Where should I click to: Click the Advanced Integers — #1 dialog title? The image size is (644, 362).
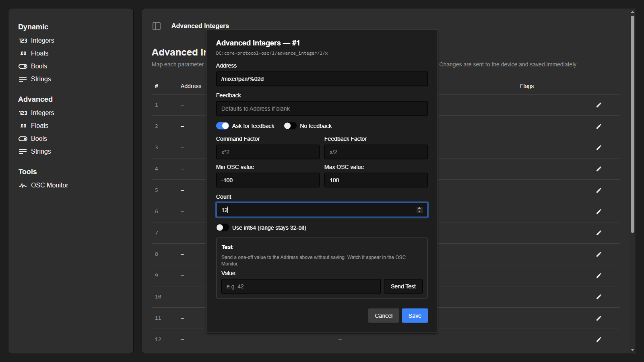[258, 43]
